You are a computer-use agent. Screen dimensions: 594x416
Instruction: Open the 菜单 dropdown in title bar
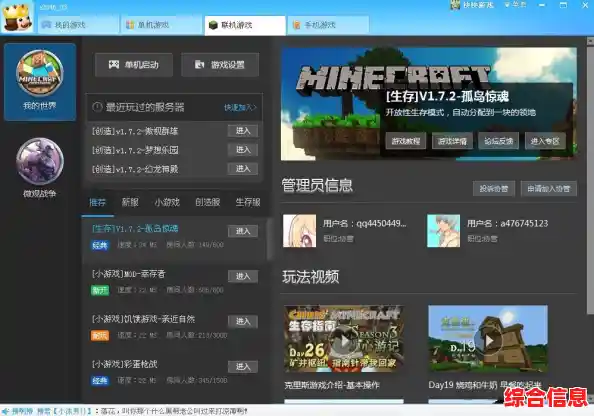515,5
